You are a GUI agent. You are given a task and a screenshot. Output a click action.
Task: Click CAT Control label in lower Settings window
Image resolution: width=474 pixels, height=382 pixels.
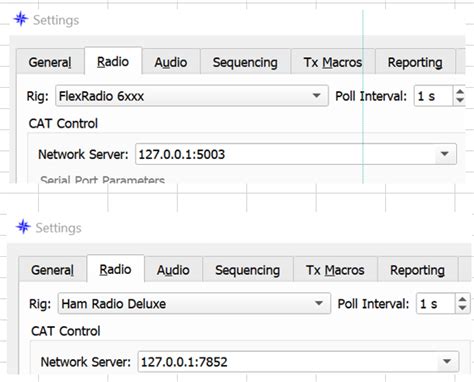pyautogui.click(x=66, y=331)
